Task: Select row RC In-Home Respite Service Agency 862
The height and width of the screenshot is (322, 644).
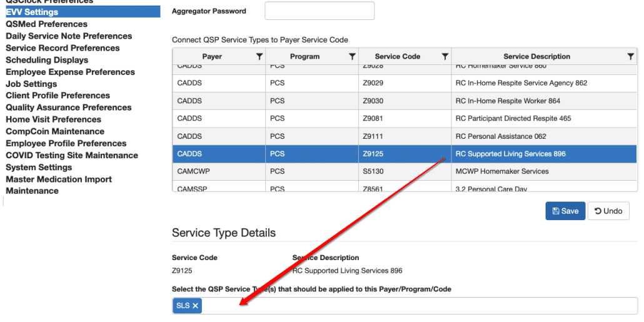Action: [405, 83]
